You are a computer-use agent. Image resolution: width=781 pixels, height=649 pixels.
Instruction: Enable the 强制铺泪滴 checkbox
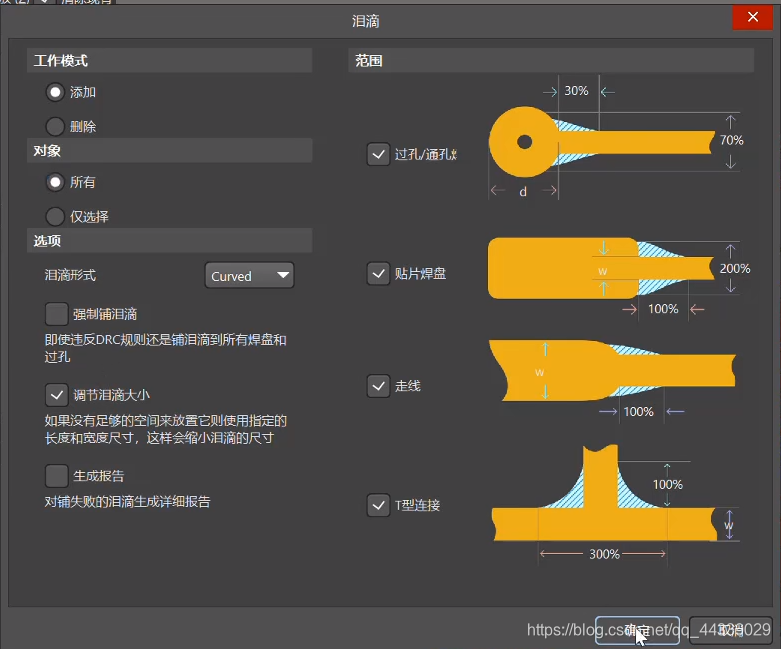tap(56, 314)
